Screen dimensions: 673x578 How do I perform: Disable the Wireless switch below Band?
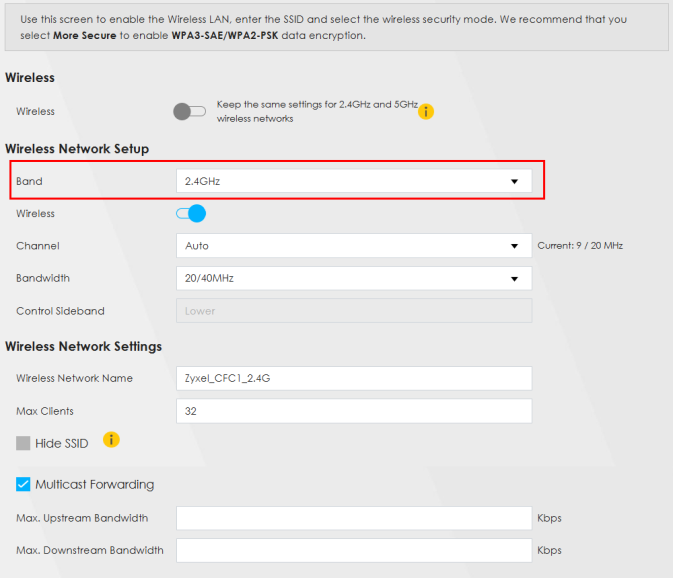pos(190,213)
